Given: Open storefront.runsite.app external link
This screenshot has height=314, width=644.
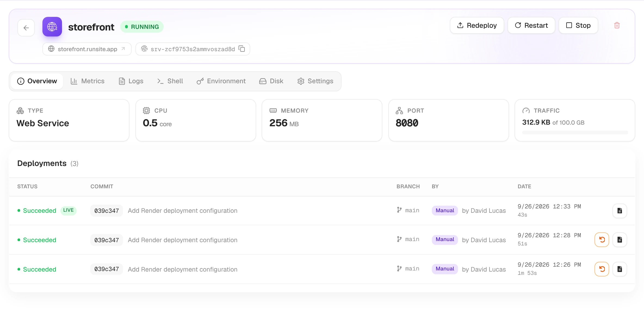Looking at the screenshot, I should [87, 49].
